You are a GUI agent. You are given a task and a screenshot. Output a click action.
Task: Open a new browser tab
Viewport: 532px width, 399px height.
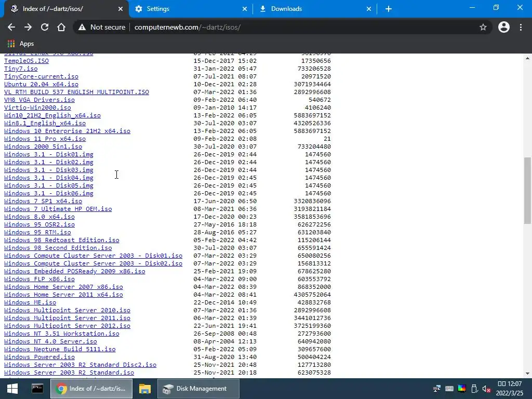(x=389, y=9)
